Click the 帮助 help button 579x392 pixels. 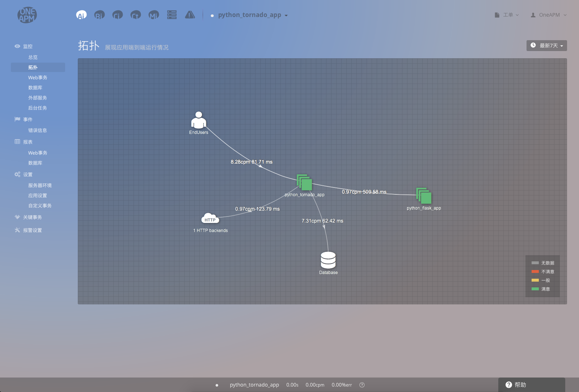pos(516,385)
